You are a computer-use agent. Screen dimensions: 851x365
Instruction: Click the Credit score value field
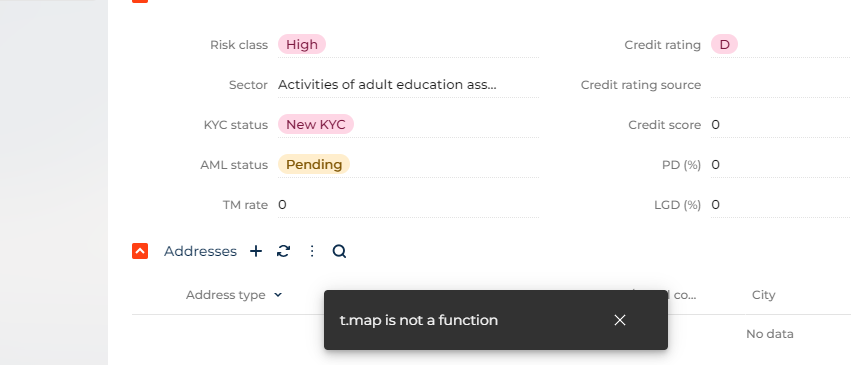click(780, 125)
